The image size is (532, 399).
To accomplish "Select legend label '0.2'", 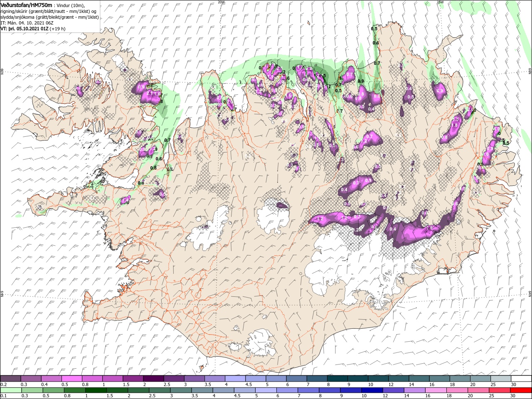I will point(3,384).
